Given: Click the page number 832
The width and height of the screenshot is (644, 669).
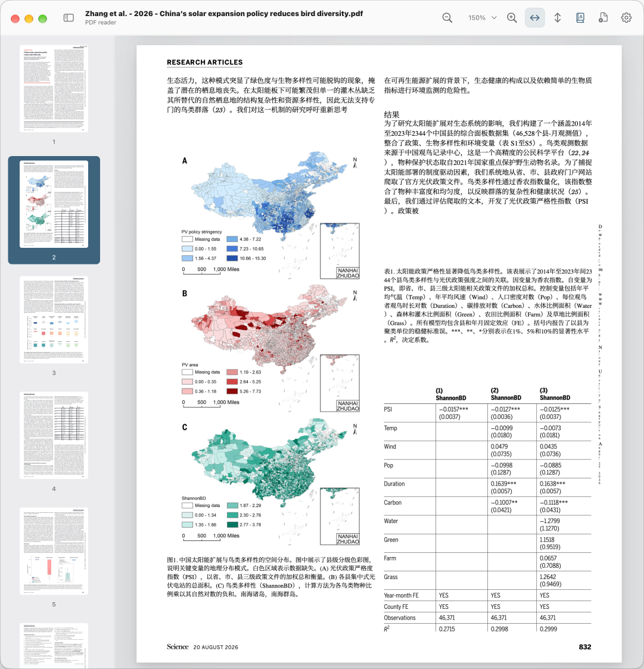Looking at the screenshot, I should point(585,647).
